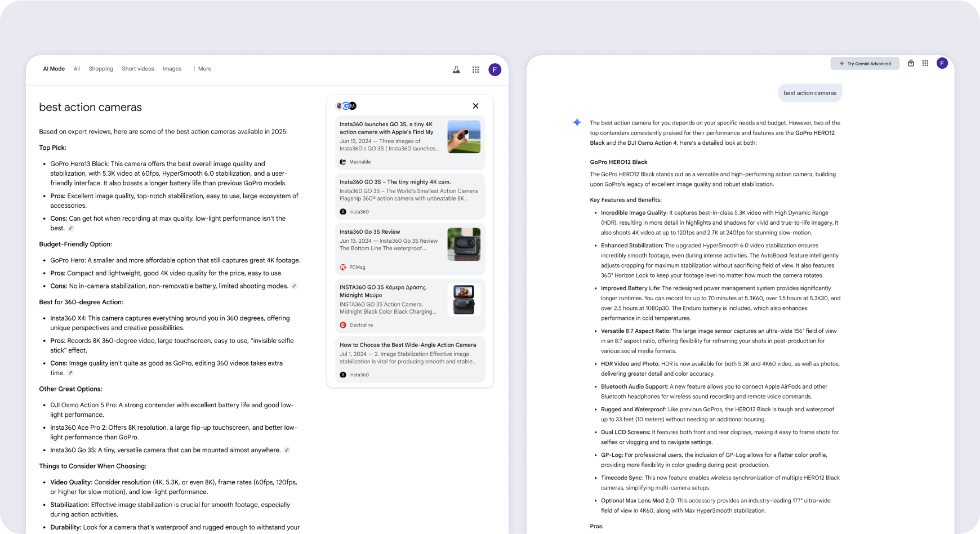Click the Try Gemini Advanced button
This screenshot has width=980, height=534.
865,64
